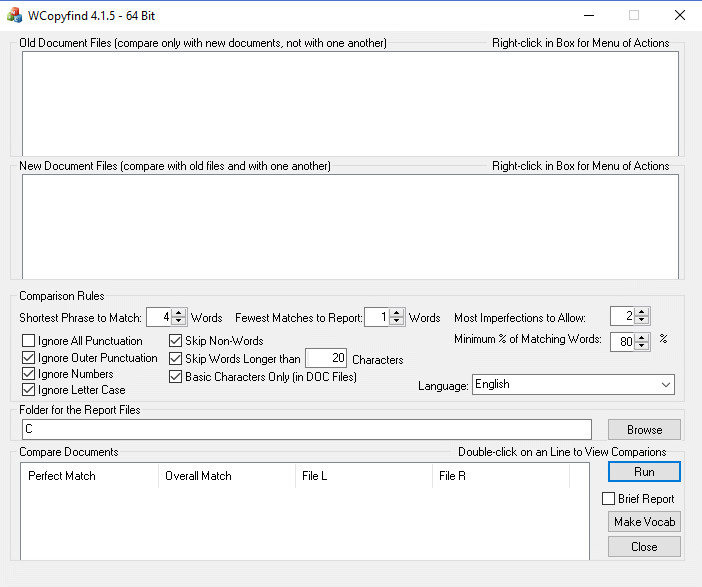
Task: Increase Fewest Matches to Report value
Action: click(397, 313)
